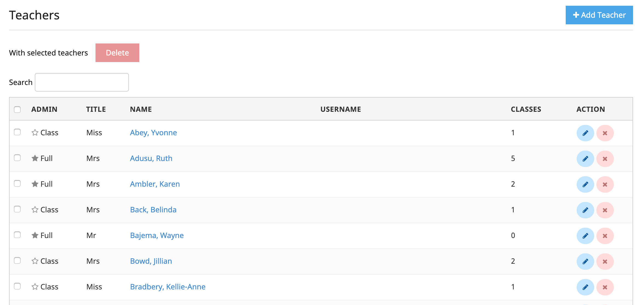Image resolution: width=644 pixels, height=305 pixels.
Task: Sort by the CLASSES column header
Action: 526,109
